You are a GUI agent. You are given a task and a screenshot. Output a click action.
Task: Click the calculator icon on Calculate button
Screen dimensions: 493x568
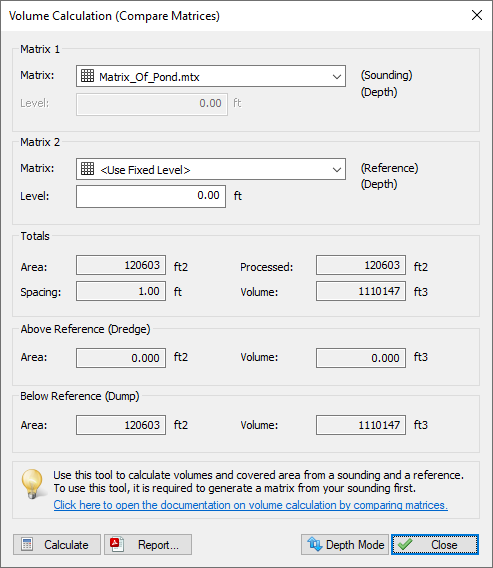27,544
